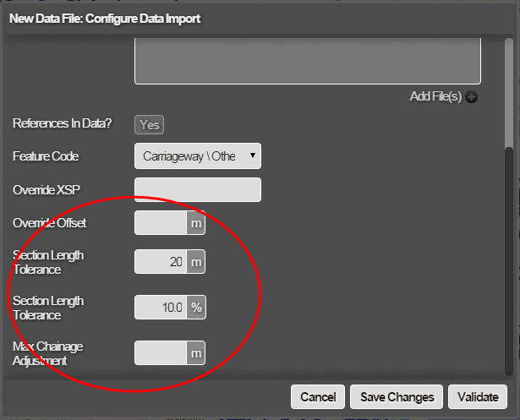Image resolution: width=520 pixels, height=420 pixels.
Task: Open the Feature Code dropdown
Action: (198, 156)
